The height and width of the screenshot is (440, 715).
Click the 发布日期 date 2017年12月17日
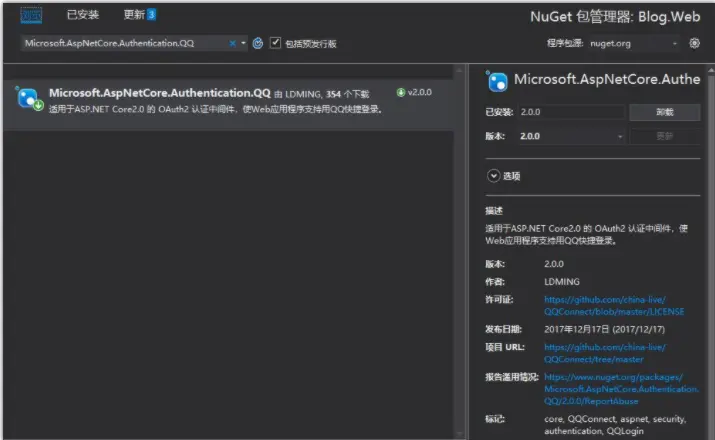[604, 329]
